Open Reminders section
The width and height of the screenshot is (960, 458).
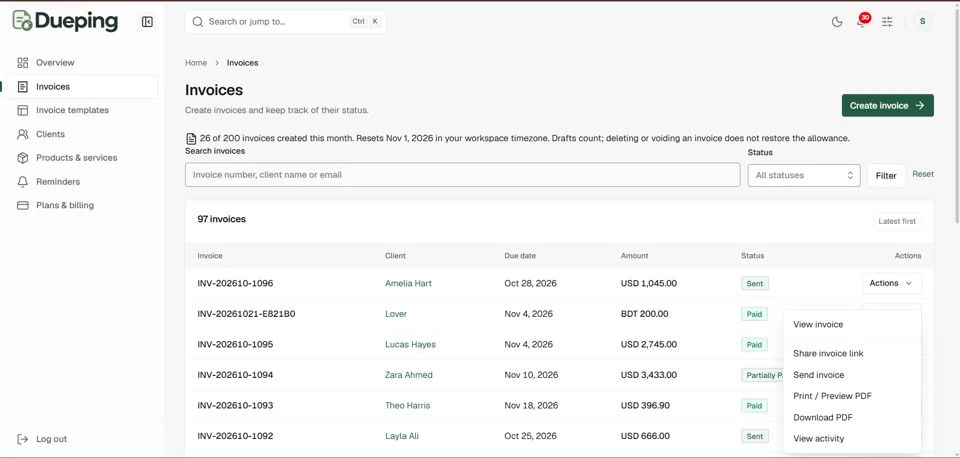(58, 182)
